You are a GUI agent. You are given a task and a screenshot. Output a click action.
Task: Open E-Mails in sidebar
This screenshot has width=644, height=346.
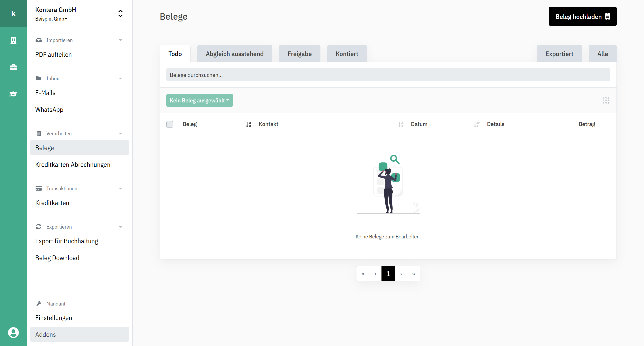79,93
